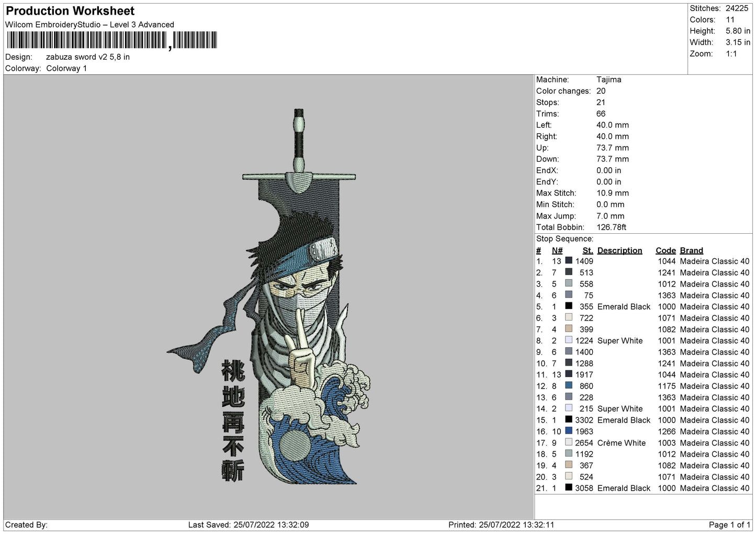Click the 'Colorway 1' value

click(x=66, y=69)
